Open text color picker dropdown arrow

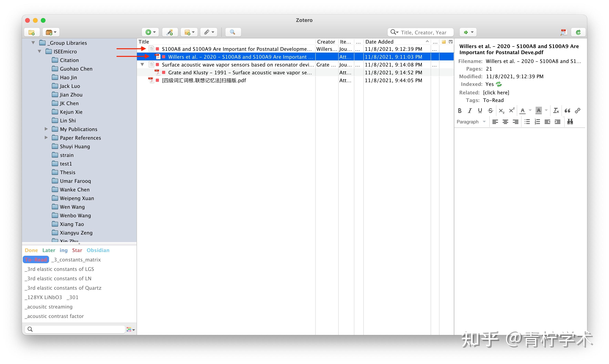tap(530, 111)
